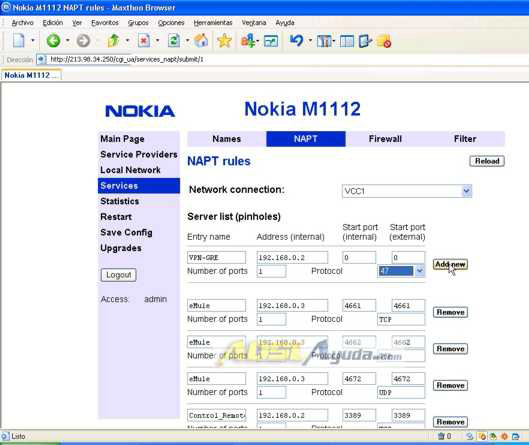This screenshot has width=529, height=445.
Task: Open the Ventana menu
Action: click(x=254, y=23)
